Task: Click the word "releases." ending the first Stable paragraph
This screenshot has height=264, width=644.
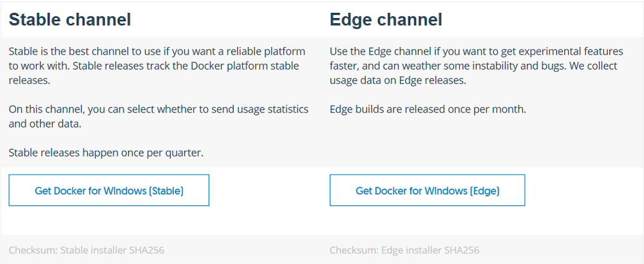Action: click(29, 80)
